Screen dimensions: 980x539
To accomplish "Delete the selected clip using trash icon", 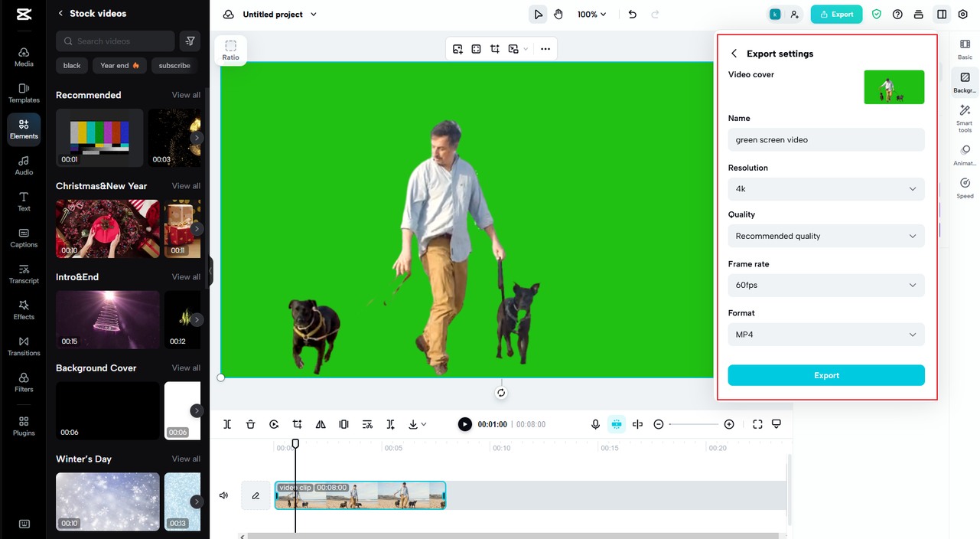I will pyautogui.click(x=250, y=424).
